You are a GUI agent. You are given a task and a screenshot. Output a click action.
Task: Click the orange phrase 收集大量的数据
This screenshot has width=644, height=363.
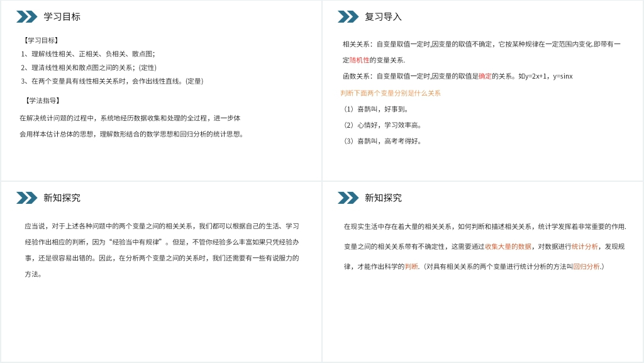tap(508, 247)
